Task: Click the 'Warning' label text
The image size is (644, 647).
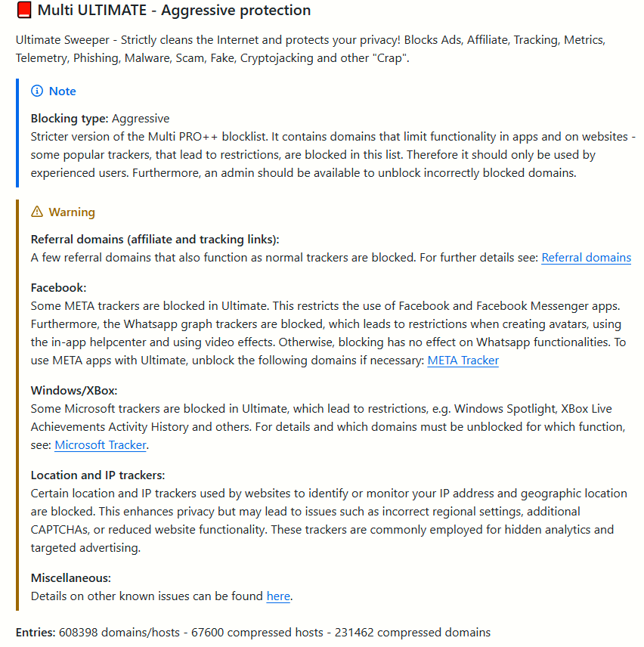Action: click(x=72, y=212)
